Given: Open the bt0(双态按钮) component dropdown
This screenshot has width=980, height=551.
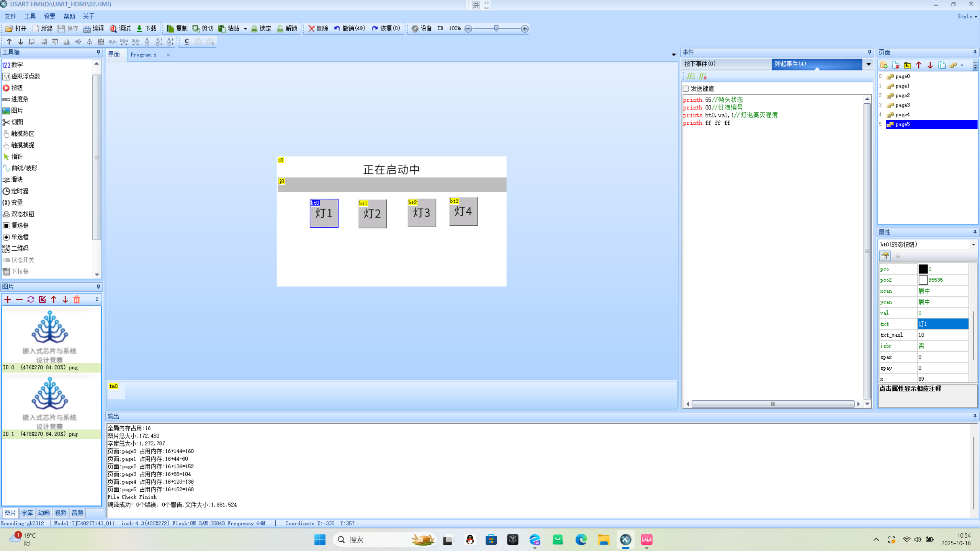Looking at the screenshot, I should (973, 245).
